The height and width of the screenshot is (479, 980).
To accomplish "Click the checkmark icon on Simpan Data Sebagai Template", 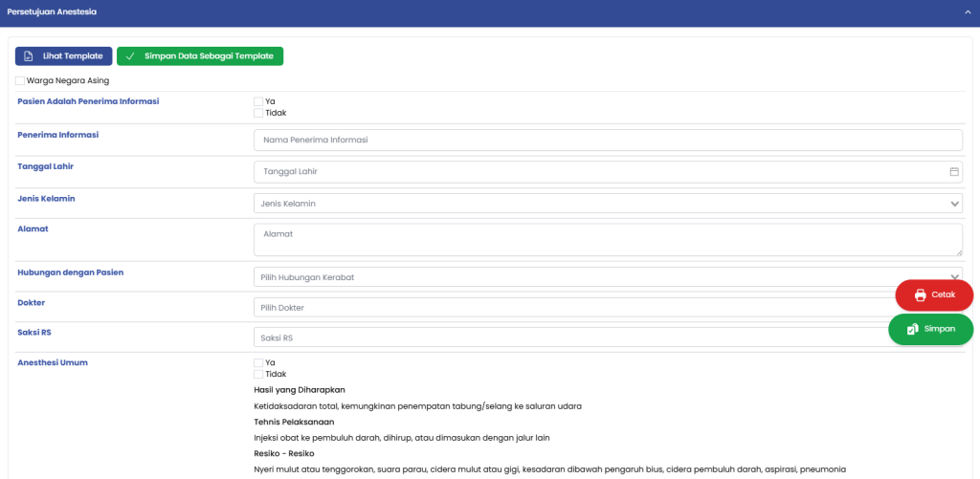I will (130, 56).
